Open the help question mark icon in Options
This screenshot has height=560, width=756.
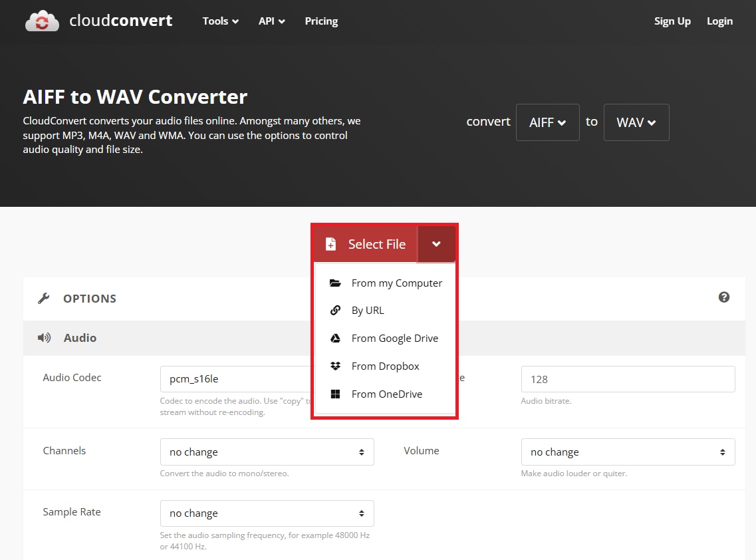723,297
